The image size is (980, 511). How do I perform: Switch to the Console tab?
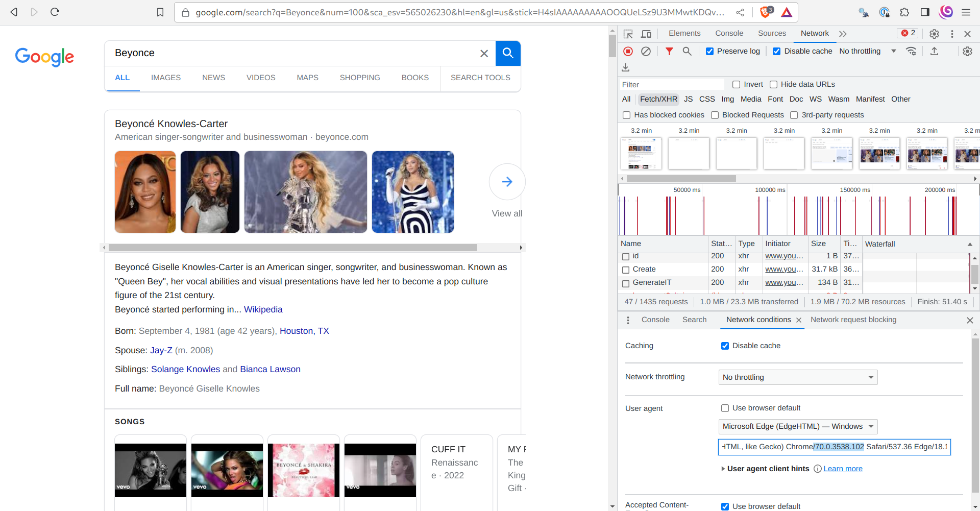[x=729, y=33]
